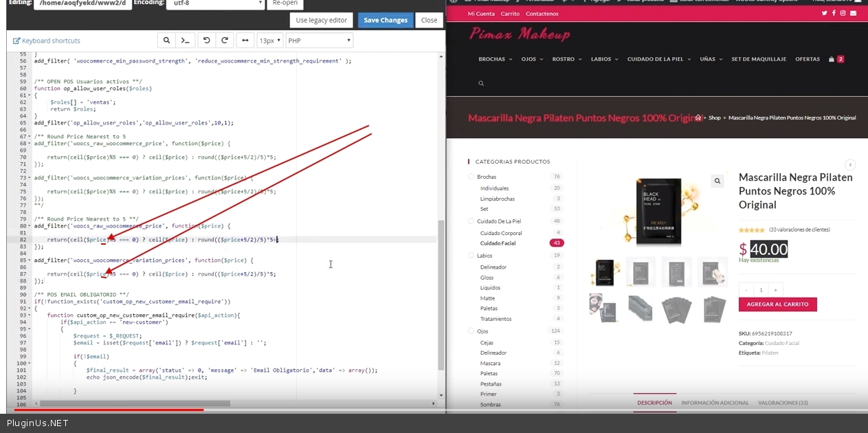
Task: Switch to Información Adicional tab
Action: point(715,403)
